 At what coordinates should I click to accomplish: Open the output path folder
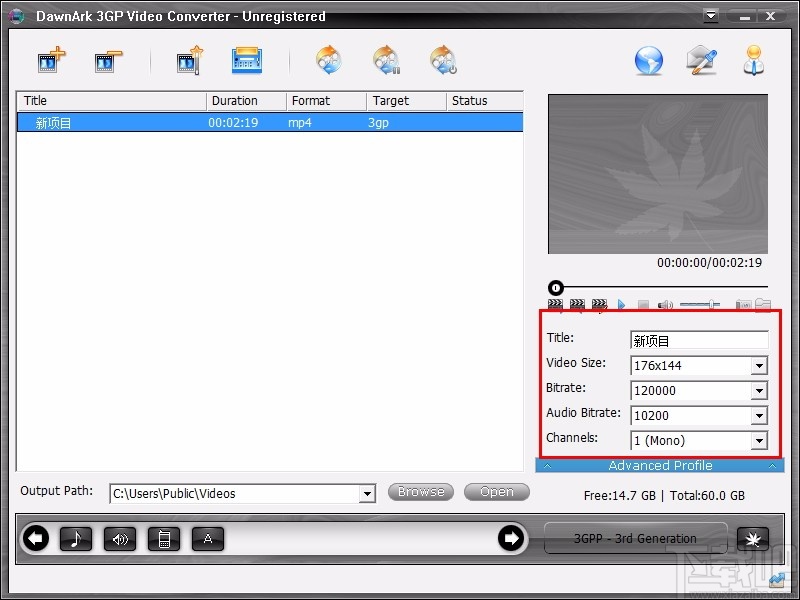(x=496, y=491)
